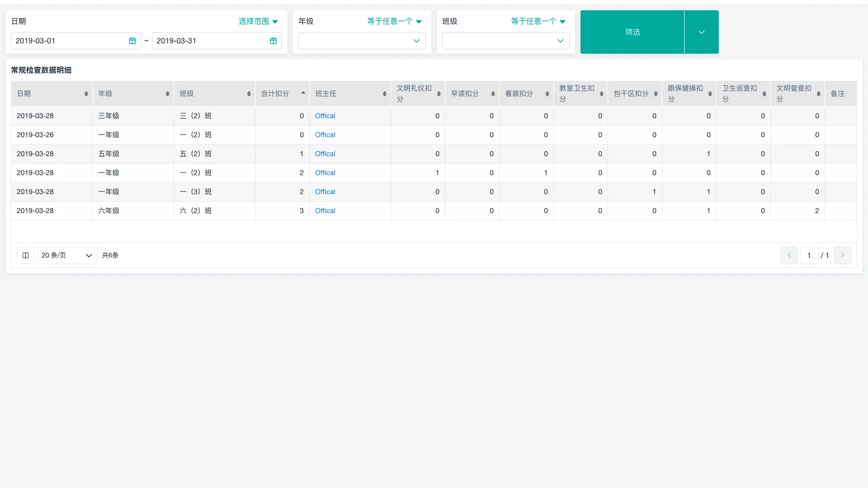
Task: Open the 班级 filter dropdown box
Action: (x=506, y=41)
